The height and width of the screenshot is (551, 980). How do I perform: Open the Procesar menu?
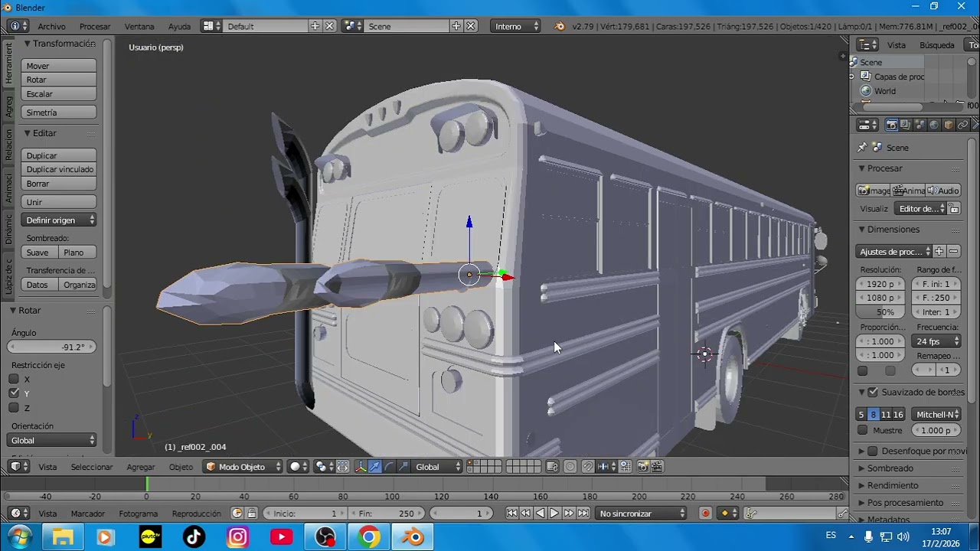(x=95, y=26)
